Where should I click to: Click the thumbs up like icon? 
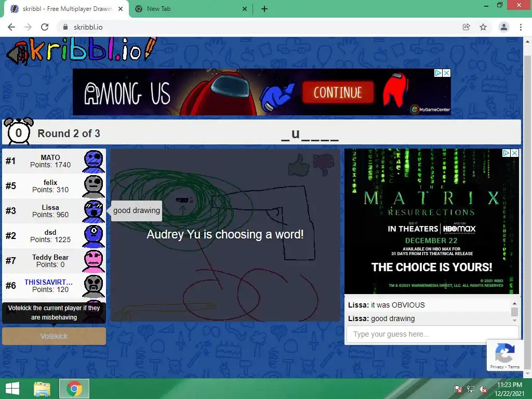[299, 165]
